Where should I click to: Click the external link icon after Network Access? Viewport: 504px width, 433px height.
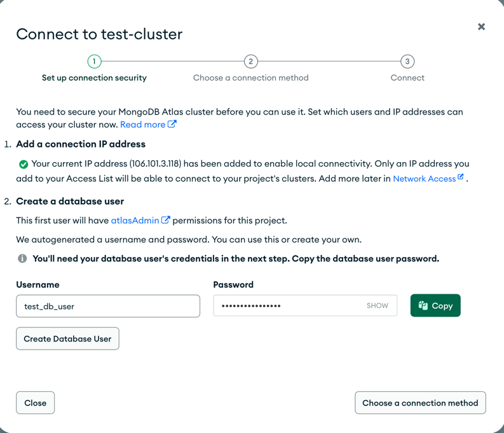[461, 177]
